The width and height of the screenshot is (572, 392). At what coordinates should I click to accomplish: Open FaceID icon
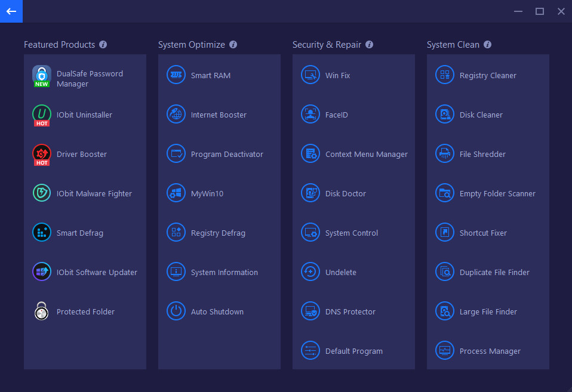pos(310,114)
